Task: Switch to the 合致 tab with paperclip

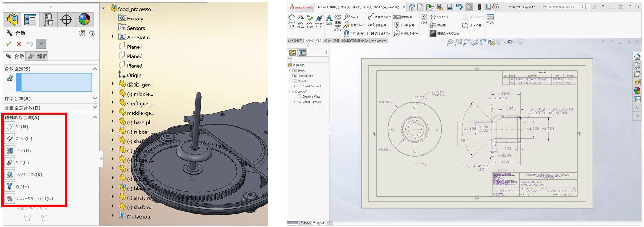Action: (x=15, y=56)
